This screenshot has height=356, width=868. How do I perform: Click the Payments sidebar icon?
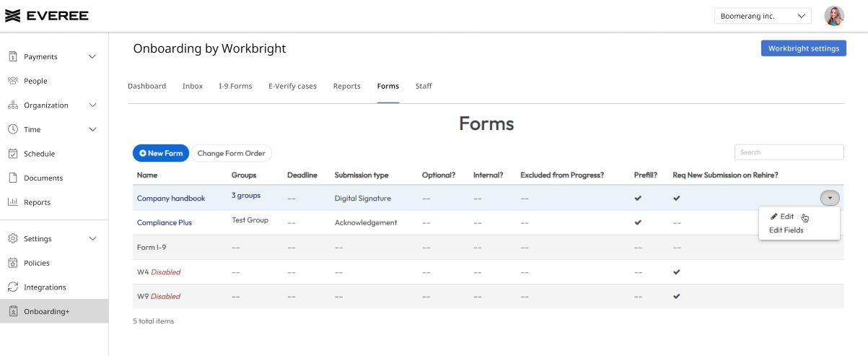click(x=13, y=56)
